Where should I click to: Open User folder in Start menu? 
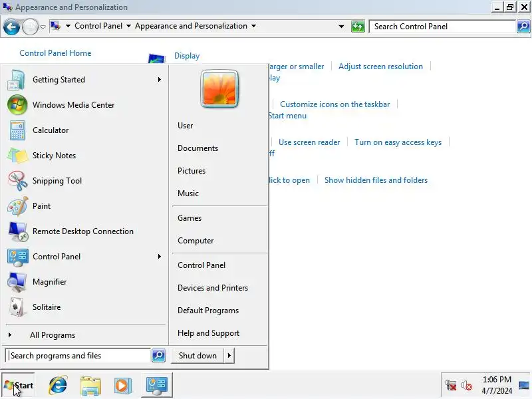186,126
